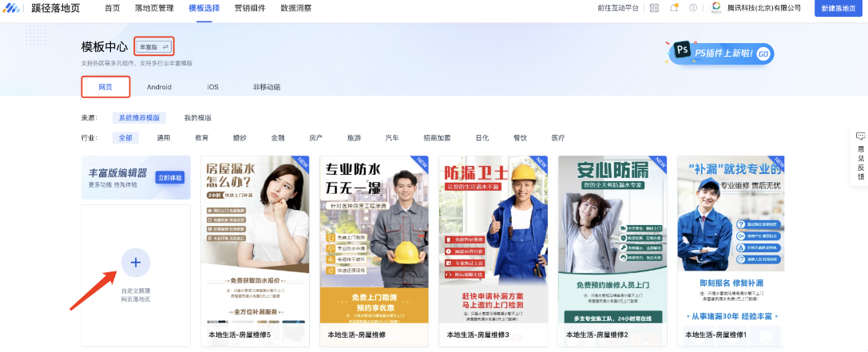Click the Tencent company avatar icon
This screenshot has width=868, height=352.
[716, 8]
